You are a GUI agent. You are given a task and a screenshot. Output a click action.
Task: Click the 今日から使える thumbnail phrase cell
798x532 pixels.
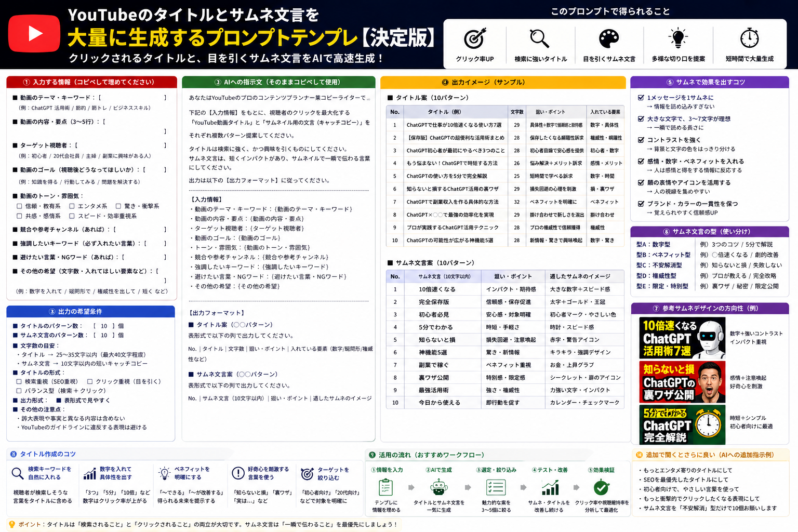[442, 403]
